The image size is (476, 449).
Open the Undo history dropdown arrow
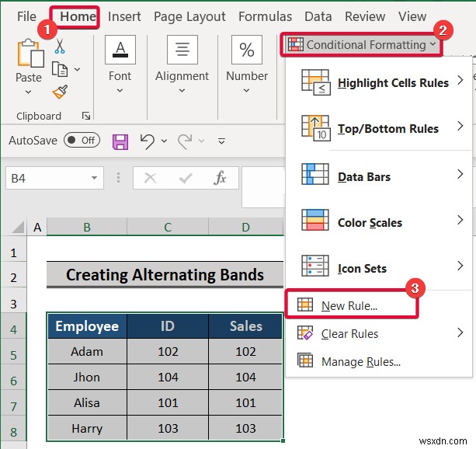tap(165, 141)
